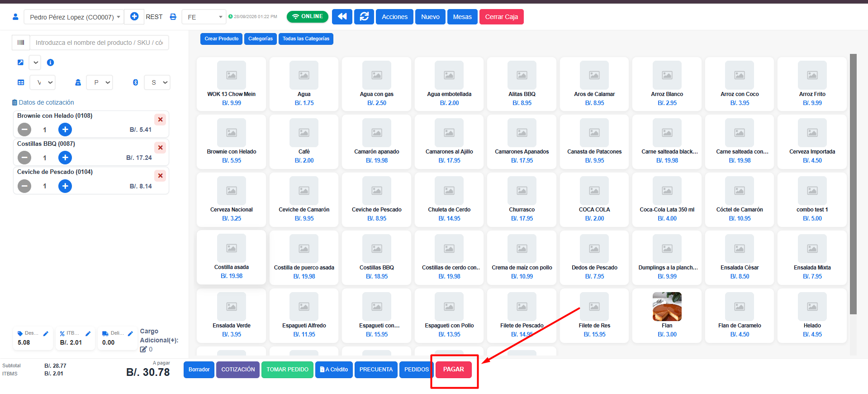Click the product grid vertical scrollbar
The height and width of the screenshot is (394, 868).
tap(853, 184)
